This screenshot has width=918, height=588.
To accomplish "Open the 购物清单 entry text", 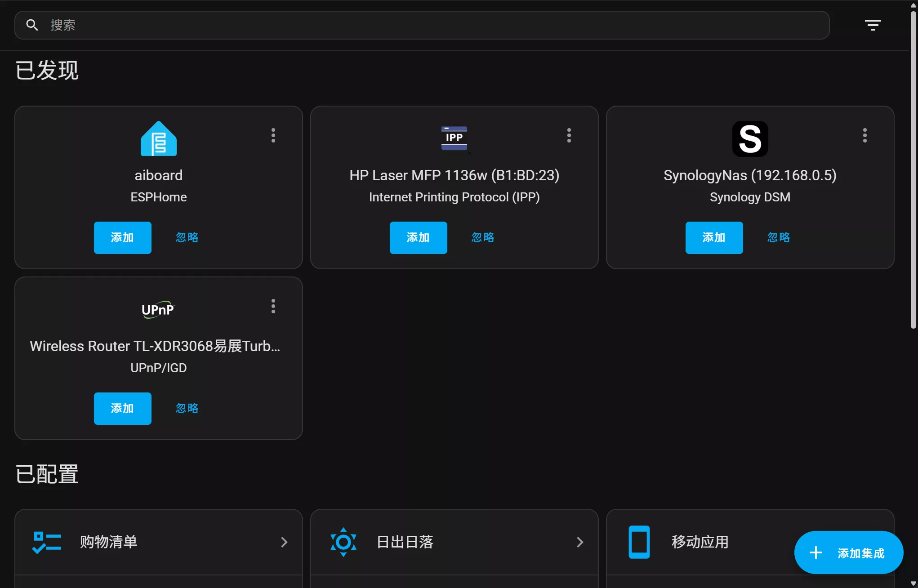I will [x=108, y=542].
